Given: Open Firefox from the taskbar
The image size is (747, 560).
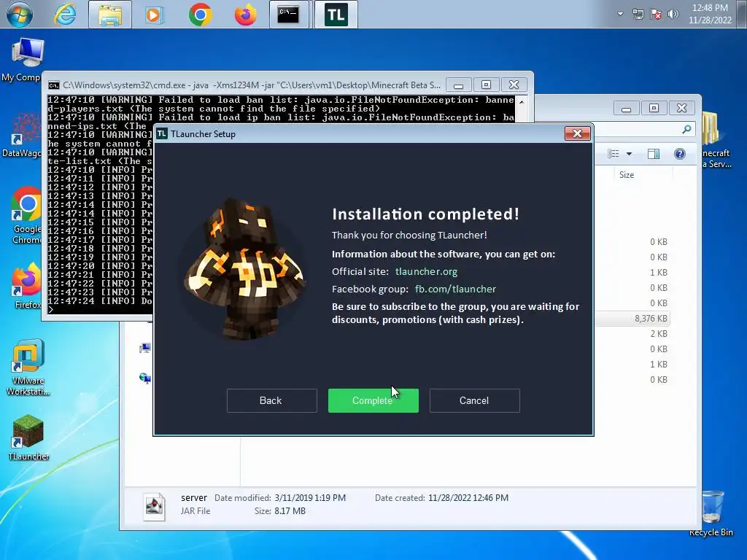Looking at the screenshot, I should 245,15.
